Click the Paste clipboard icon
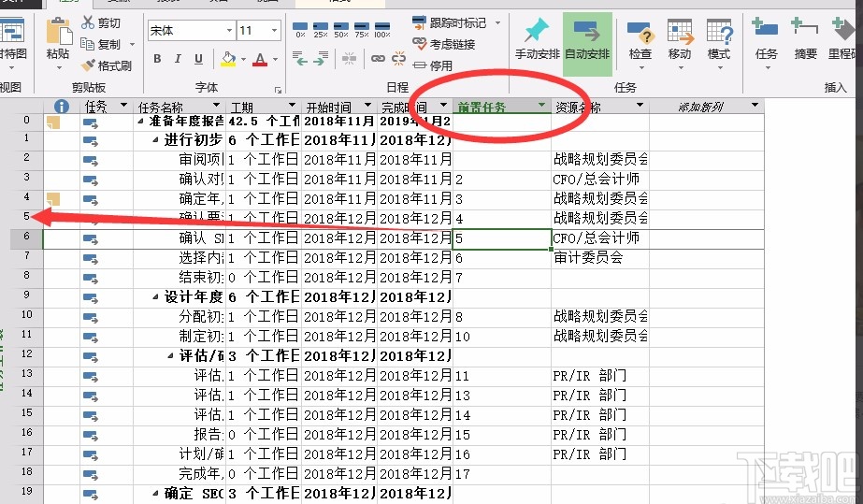The height and width of the screenshot is (504, 863). [x=59, y=30]
